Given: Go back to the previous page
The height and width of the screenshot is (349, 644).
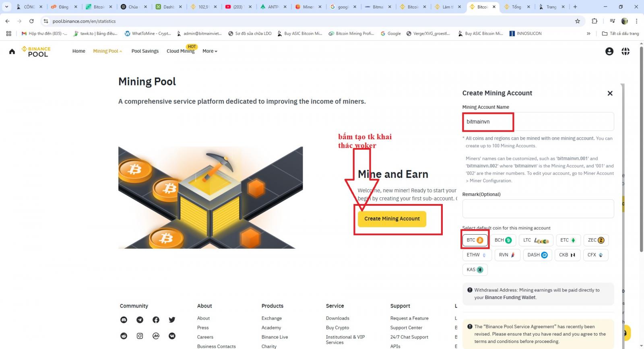Looking at the screenshot, I should click(x=7, y=21).
